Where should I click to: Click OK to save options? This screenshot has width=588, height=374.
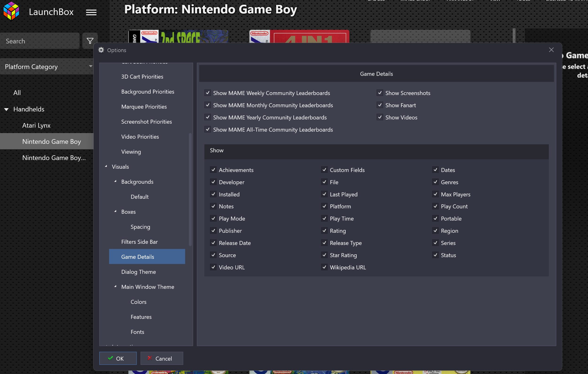point(118,358)
